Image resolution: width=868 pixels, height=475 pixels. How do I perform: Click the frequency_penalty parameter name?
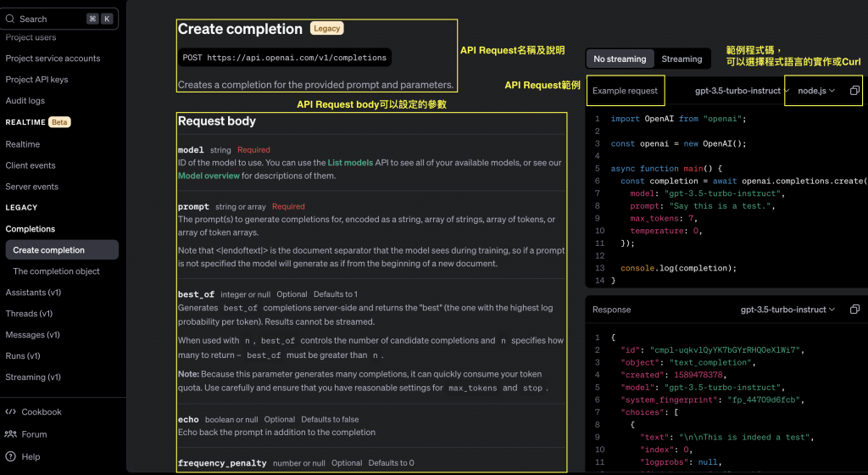point(222,463)
